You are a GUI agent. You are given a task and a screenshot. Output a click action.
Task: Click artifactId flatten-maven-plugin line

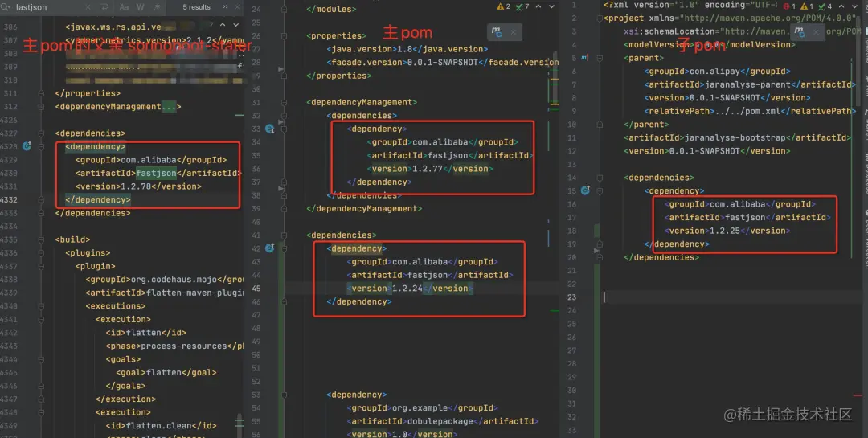[x=165, y=293]
